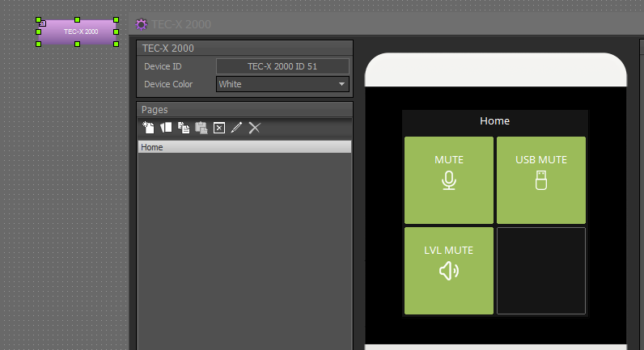Click the duplicate page icon in Pages toolbar
Screen dimensions: 644x350
tap(166, 128)
